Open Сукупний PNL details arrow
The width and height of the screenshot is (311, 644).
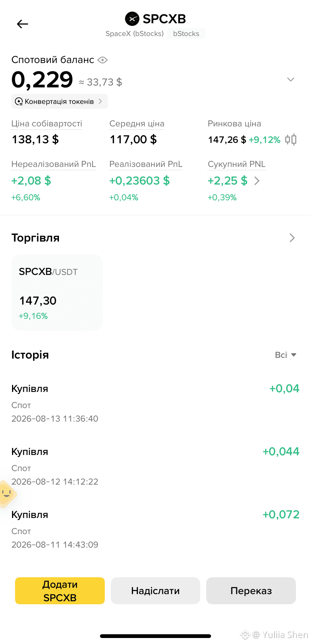pos(257,181)
